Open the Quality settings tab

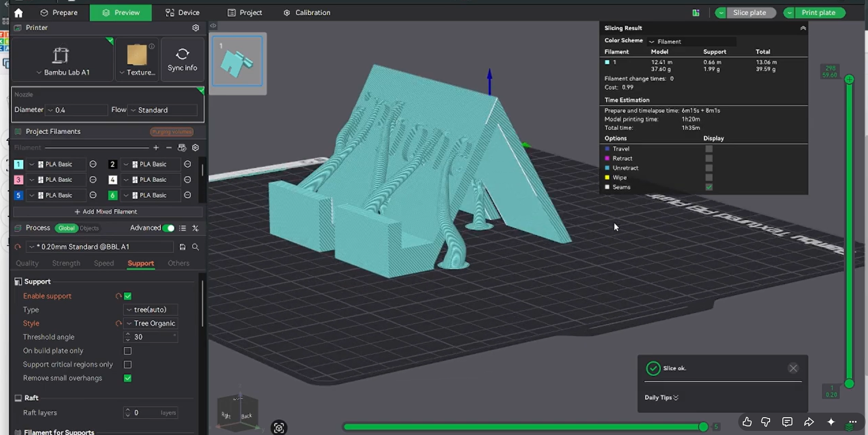pyautogui.click(x=27, y=263)
